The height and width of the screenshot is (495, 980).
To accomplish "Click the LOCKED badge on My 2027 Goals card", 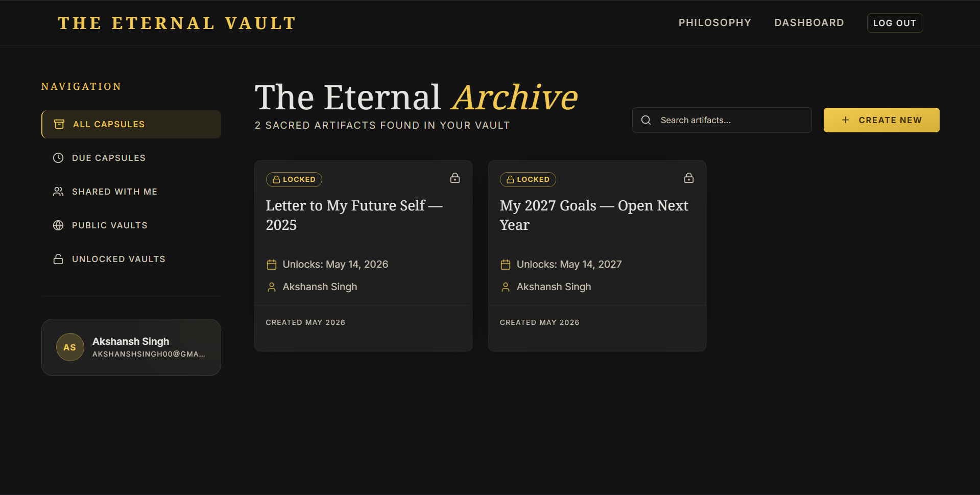I will pyautogui.click(x=528, y=179).
